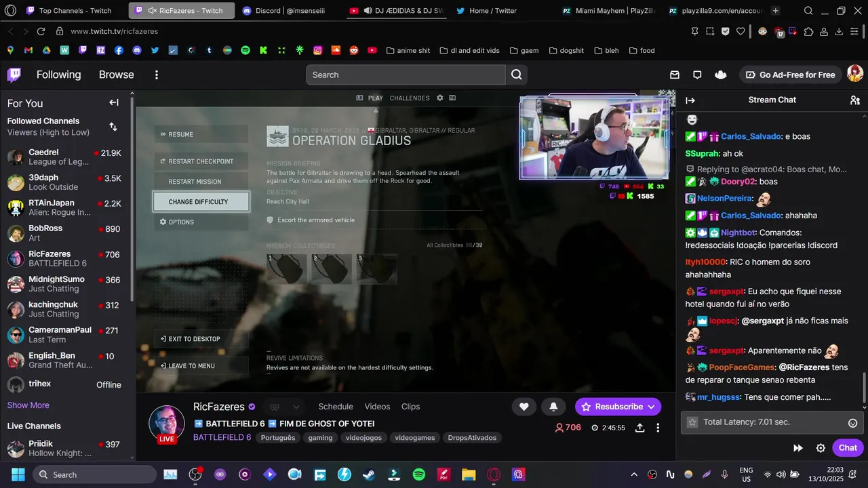Open the channel Clips tab
The height and width of the screenshot is (488, 868).
coord(410,407)
